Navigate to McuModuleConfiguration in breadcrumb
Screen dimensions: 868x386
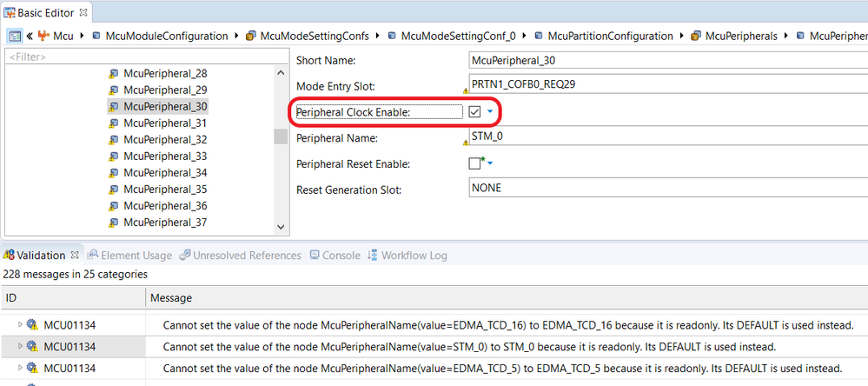[165, 37]
